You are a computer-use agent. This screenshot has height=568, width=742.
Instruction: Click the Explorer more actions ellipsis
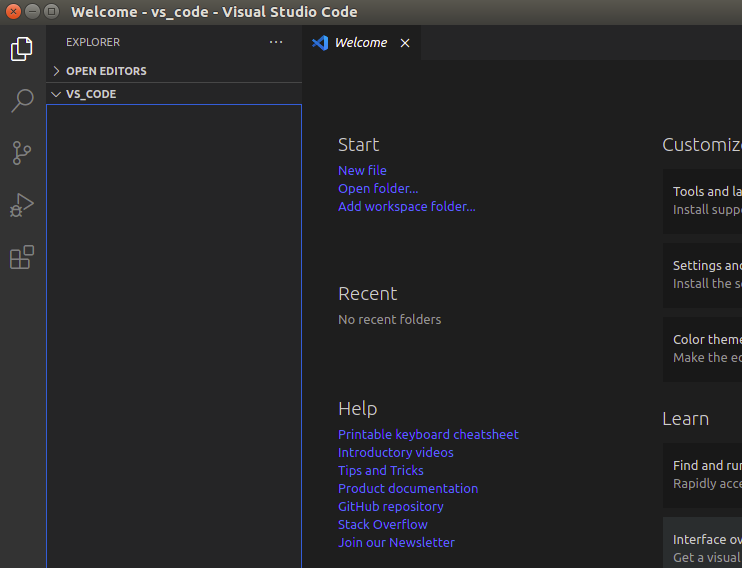click(276, 43)
